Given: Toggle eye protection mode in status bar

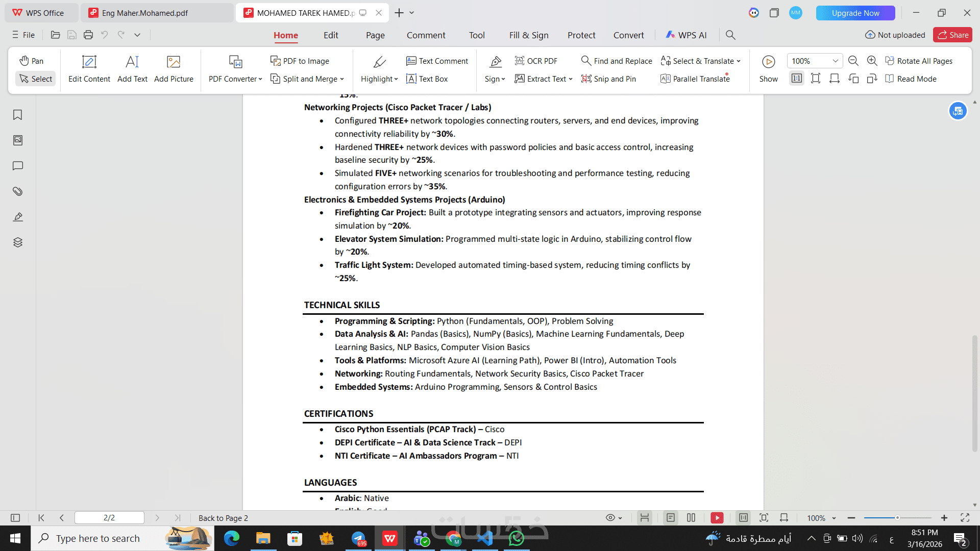Looking at the screenshot, I should point(610,518).
